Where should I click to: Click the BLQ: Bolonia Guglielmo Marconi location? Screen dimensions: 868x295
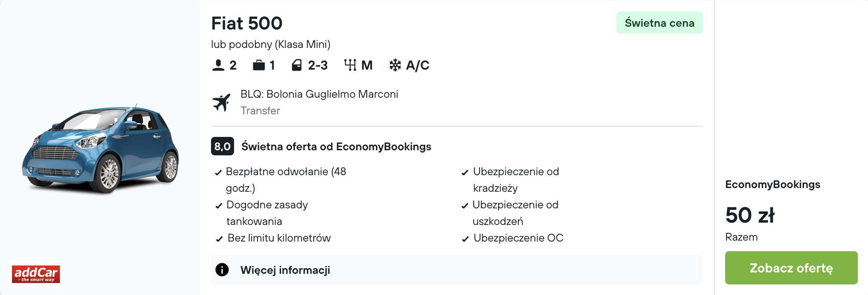point(319,94)
